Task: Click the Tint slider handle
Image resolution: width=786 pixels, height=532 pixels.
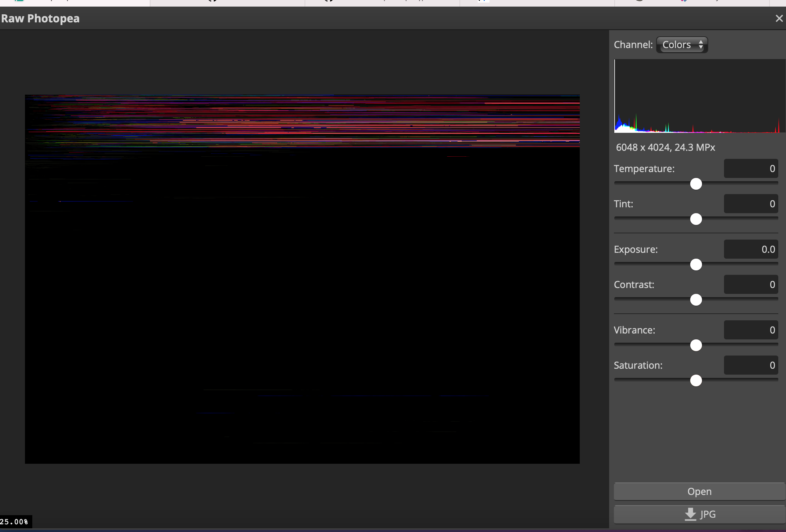Action: [695, 219]
